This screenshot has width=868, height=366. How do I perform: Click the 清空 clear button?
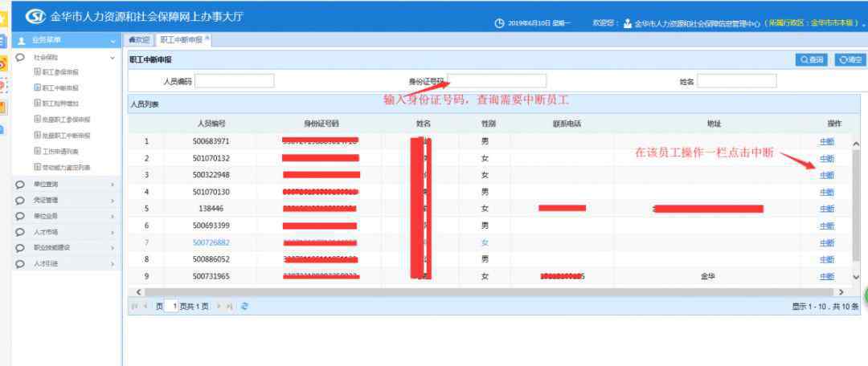coord(850,59)
